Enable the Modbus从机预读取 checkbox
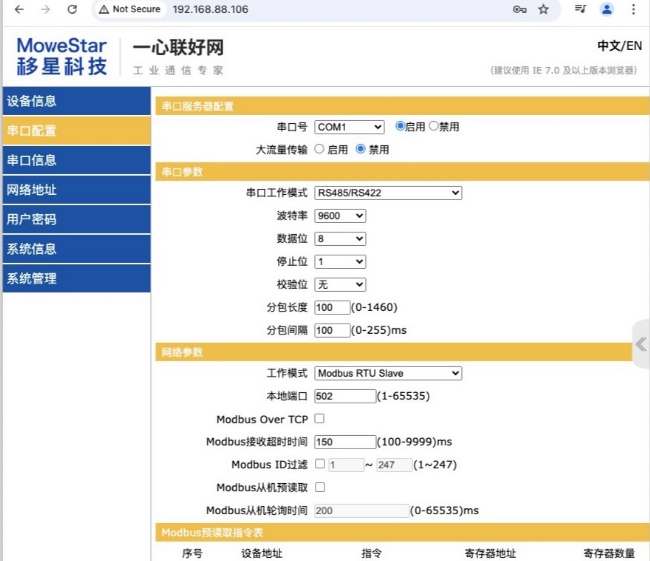 [x=320, y=487]
